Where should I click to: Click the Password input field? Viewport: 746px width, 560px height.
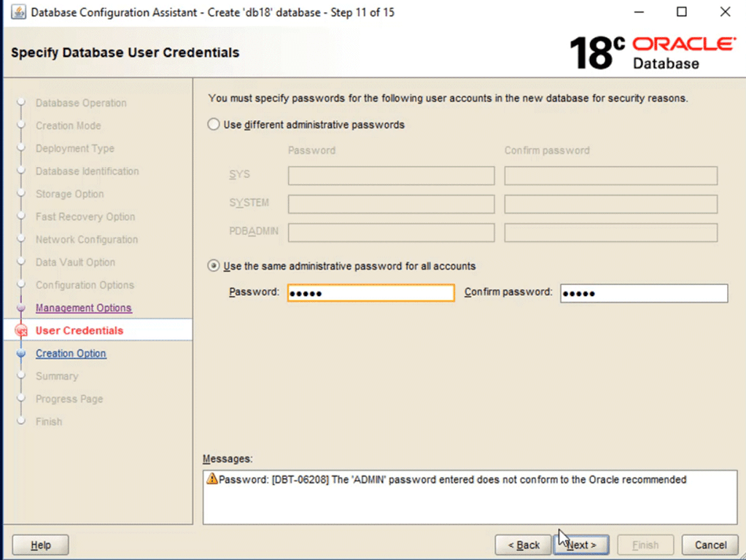point(370,293)
